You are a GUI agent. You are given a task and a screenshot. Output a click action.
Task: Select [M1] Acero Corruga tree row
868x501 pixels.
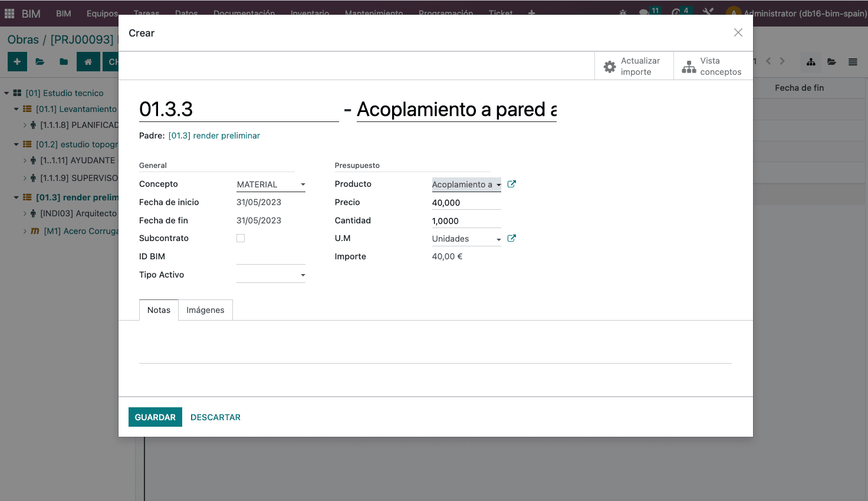(x=81, y=231)
